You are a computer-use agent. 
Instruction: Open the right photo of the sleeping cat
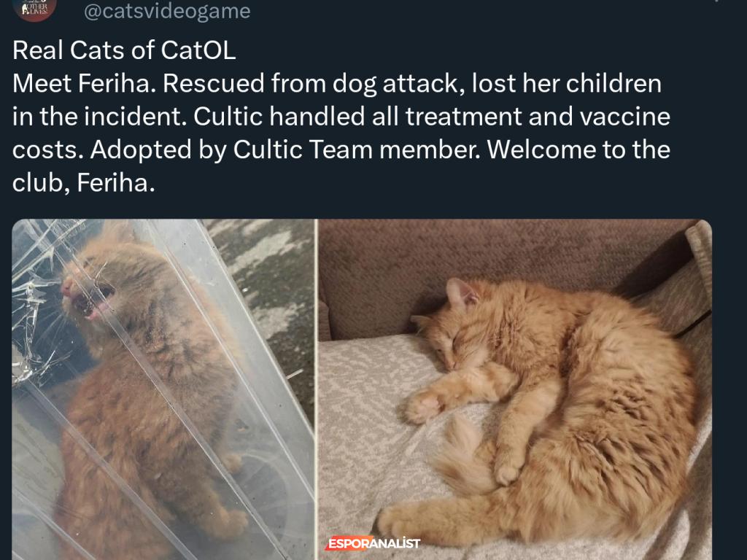pos(515,389)
